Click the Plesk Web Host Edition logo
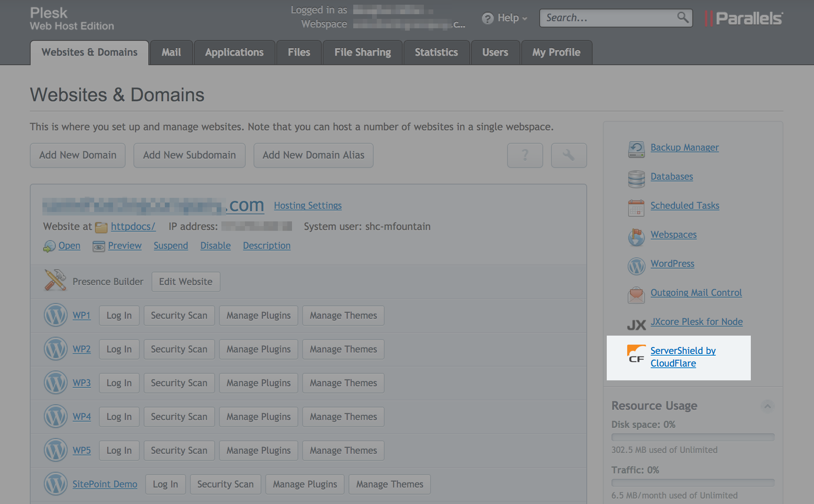This screenshot has width=814, height=504. tap(72, 18)
